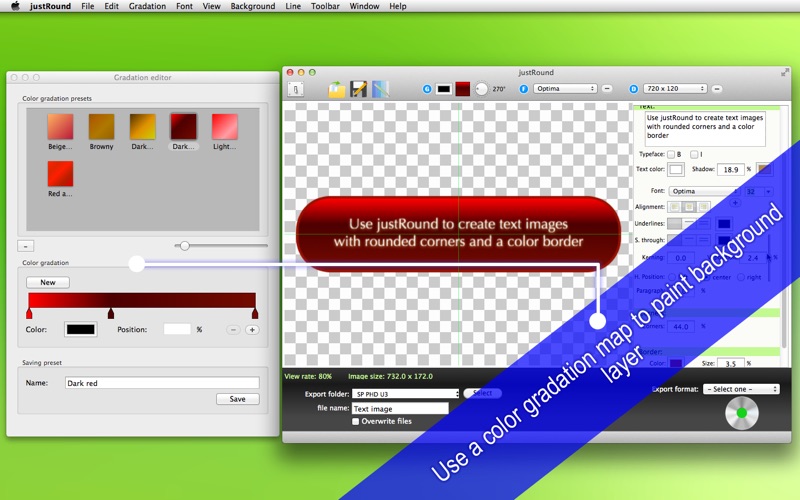Click the Save preset button
Image resolution: width=800 pixels, height=500 pixels.
[237, 399]
